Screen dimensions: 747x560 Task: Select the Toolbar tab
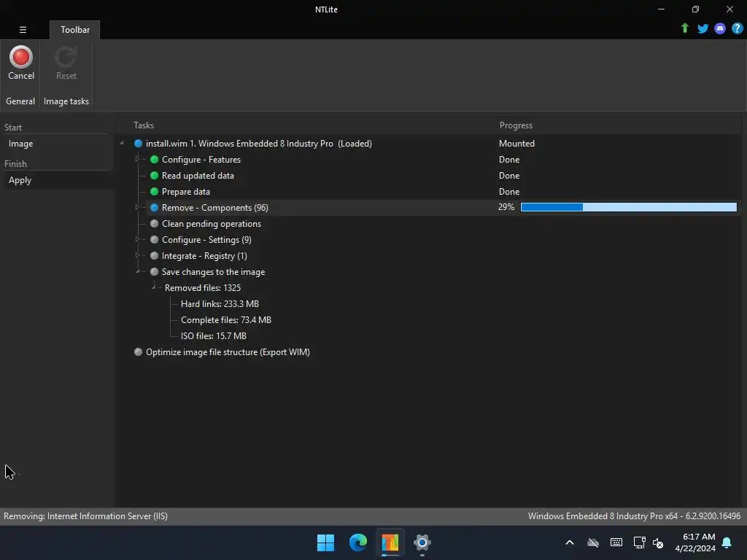coord(75,29)
